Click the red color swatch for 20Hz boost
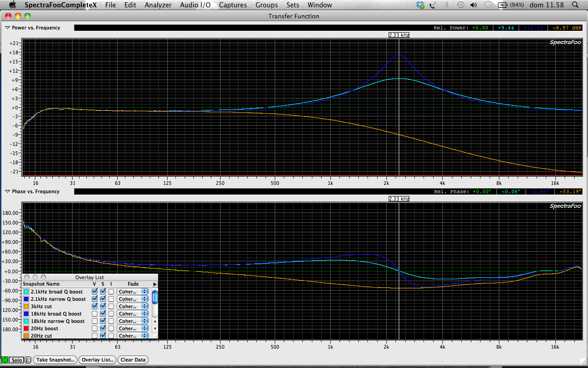Image resolution: width=588 pixels, height=368 pixels. 27,328
